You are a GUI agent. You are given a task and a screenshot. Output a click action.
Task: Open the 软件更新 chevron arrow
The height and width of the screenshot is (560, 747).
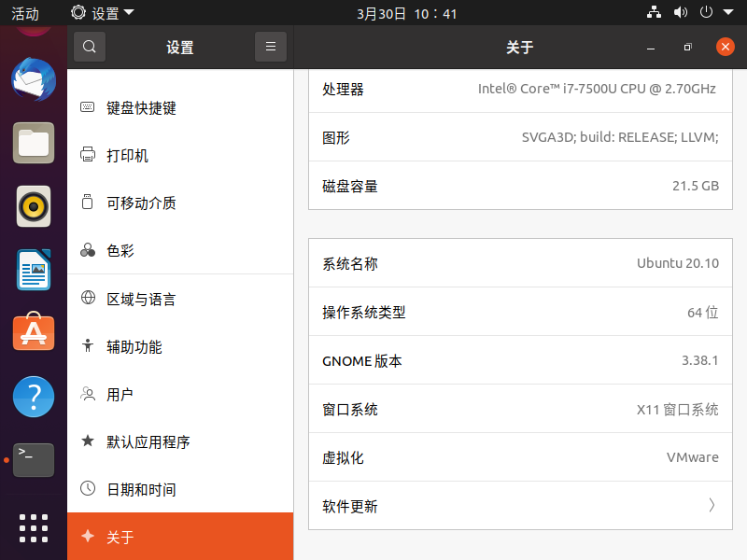[x=712, y=505]
